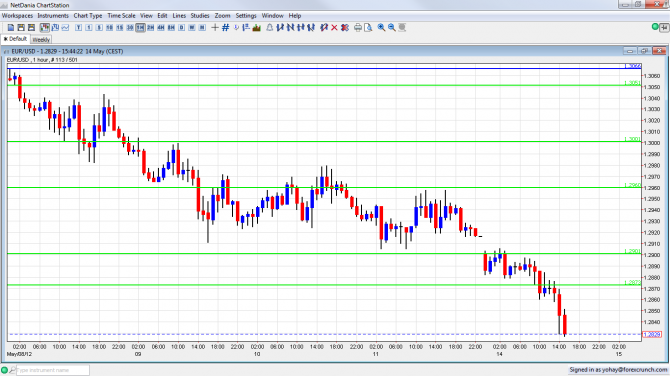Set time scale to tick (T)

(x=79, y=27)
